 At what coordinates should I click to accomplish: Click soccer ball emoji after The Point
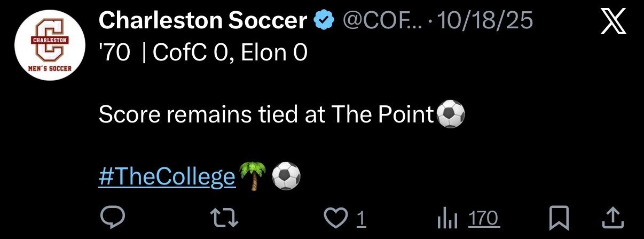(x=451, y=115)
